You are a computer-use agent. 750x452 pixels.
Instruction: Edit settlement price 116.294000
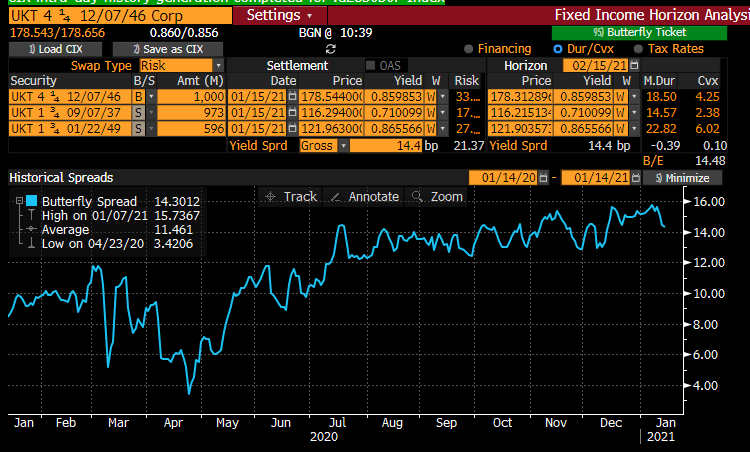(x=331, y=113)
